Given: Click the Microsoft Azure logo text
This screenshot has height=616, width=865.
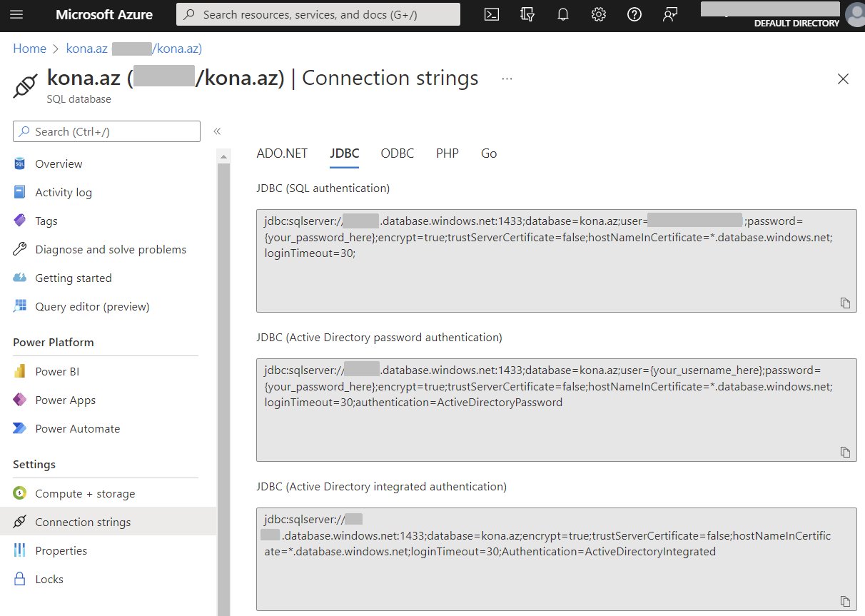Looking at the screenshot, I should [105, 14].
